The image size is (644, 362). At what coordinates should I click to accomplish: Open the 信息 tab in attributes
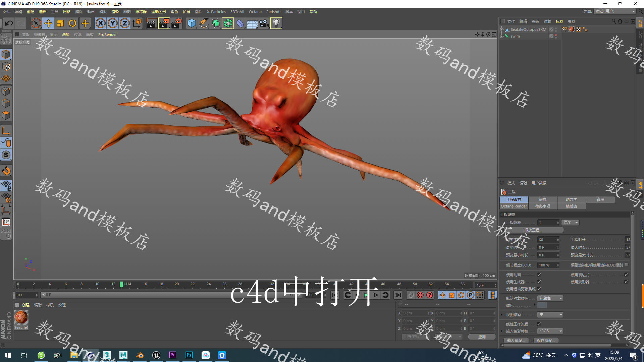(x=542, y=199)
